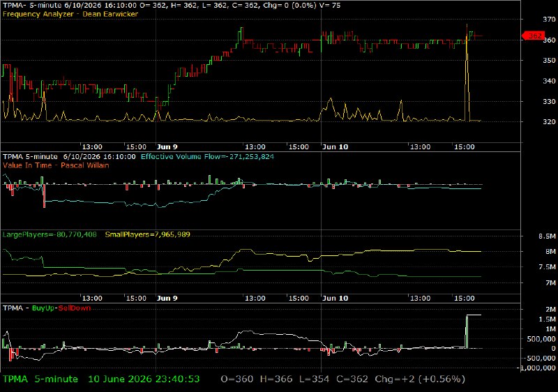
Task: Click the 8M axis label
Action: click(550, 252)
